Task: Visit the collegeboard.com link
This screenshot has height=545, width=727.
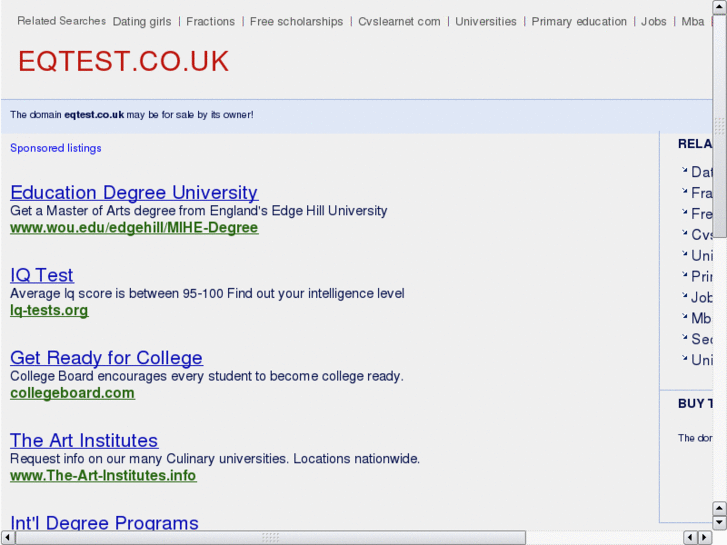Action: point(72,393)
